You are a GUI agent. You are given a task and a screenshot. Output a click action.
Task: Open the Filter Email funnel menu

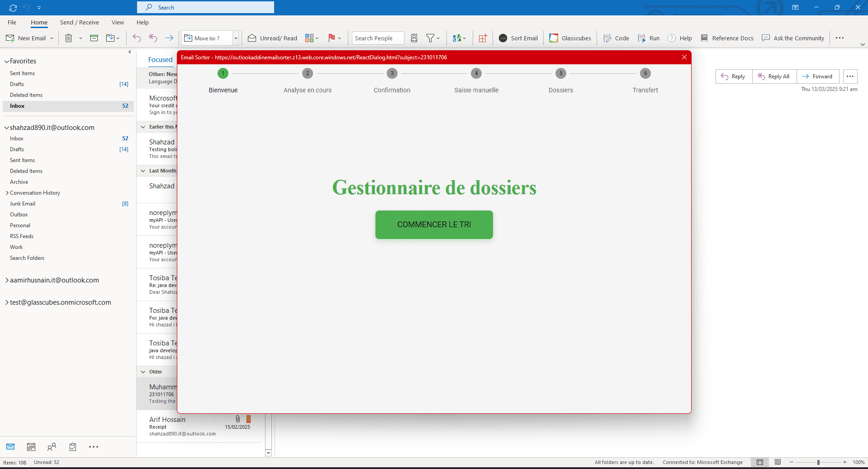coord(433,38)
